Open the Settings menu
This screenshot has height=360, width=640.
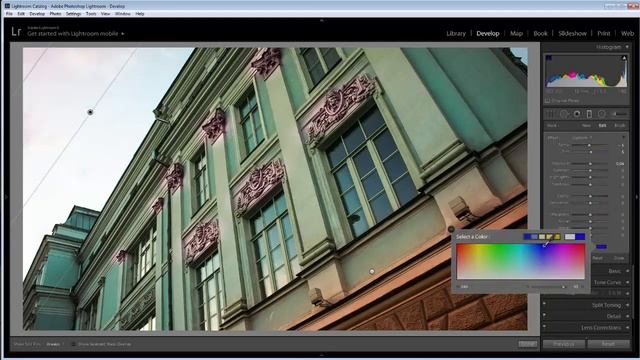click(73, 13)
